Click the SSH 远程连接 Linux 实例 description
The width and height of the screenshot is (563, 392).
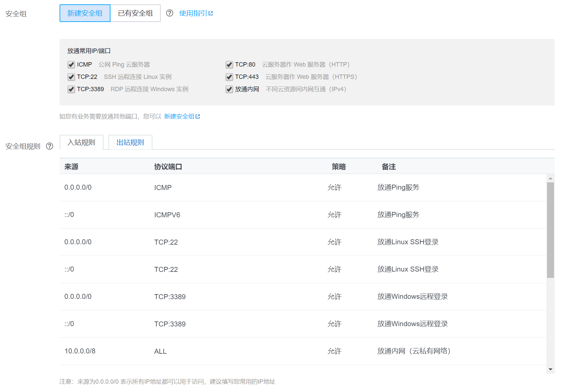138,77
